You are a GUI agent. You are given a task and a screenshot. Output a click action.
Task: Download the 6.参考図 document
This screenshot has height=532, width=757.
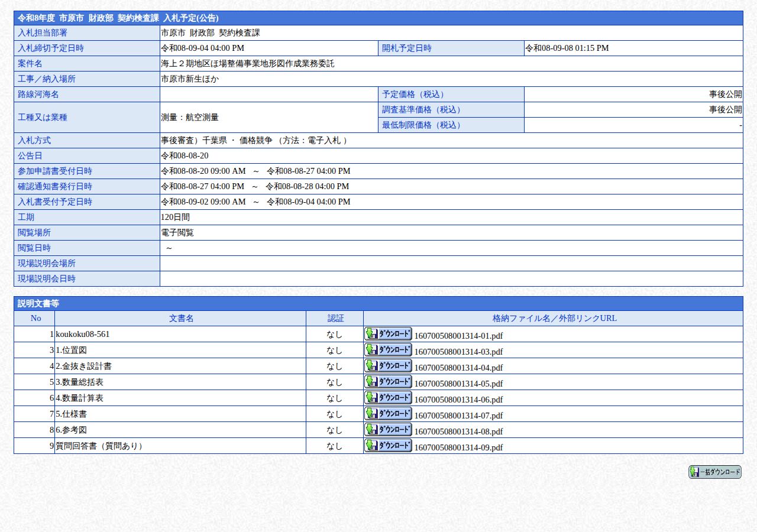coord(388,429)
